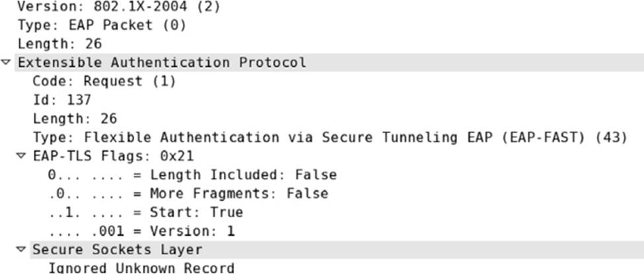This screenshot has width=644, height=274.
Task: Select the Ignored Unknown Record line
Action: (x=141, y=267)
